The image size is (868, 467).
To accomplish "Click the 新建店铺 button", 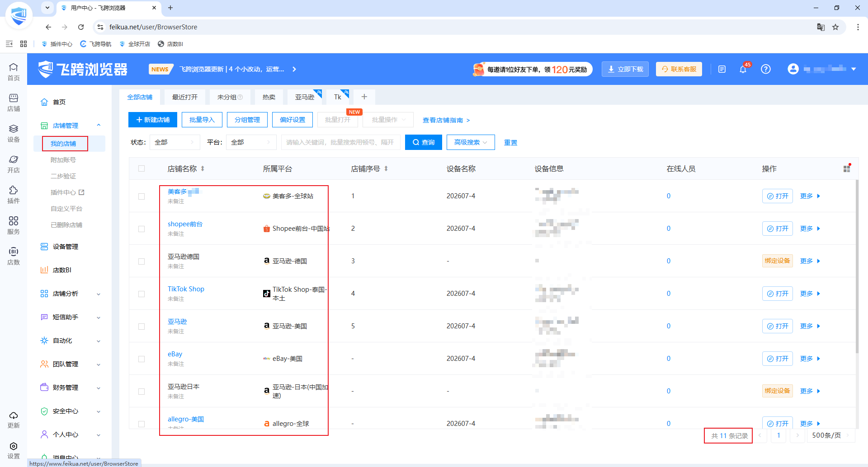I will click(153, 120).
